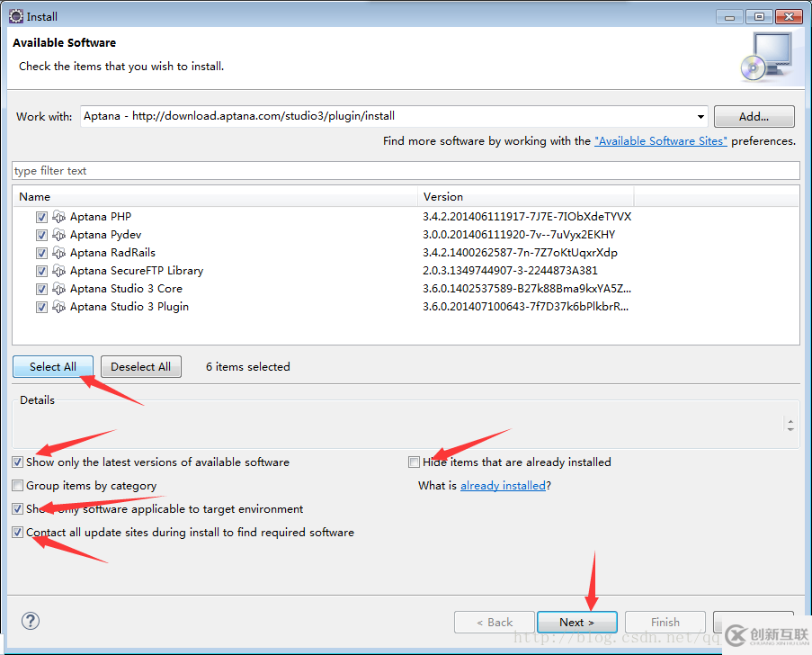This screenshot has height=655, width=812.
Task: Select the Aptana SecureFTP Library row name
Action: pos(137,271)
